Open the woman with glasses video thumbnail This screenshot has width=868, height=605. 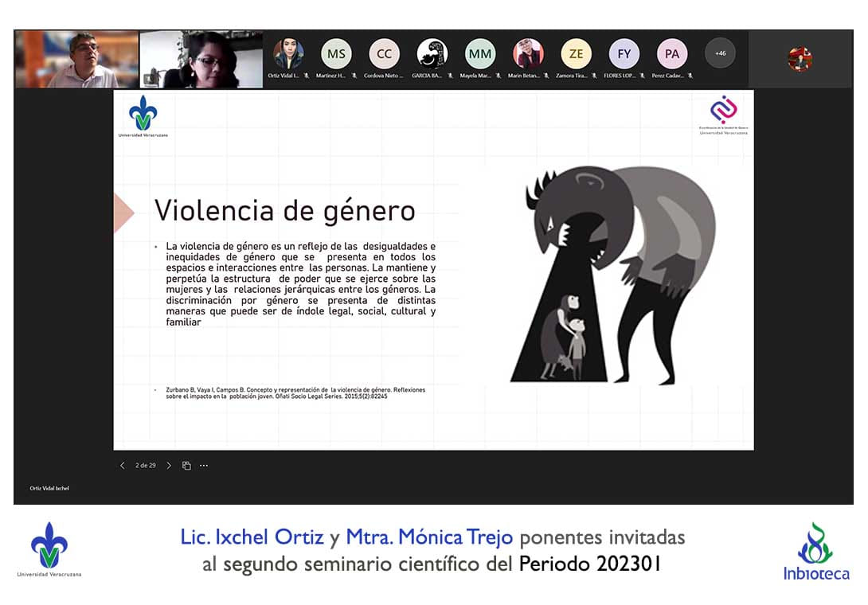pyautogui.click(x=201, y=60)
